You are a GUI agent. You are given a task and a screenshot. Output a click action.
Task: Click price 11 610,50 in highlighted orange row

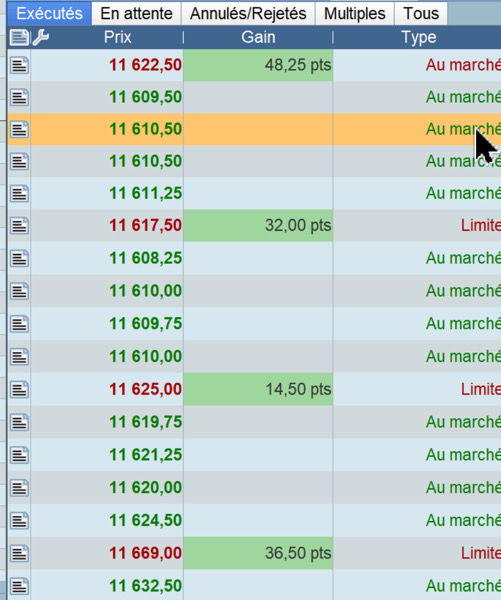(x=145, y=129)
